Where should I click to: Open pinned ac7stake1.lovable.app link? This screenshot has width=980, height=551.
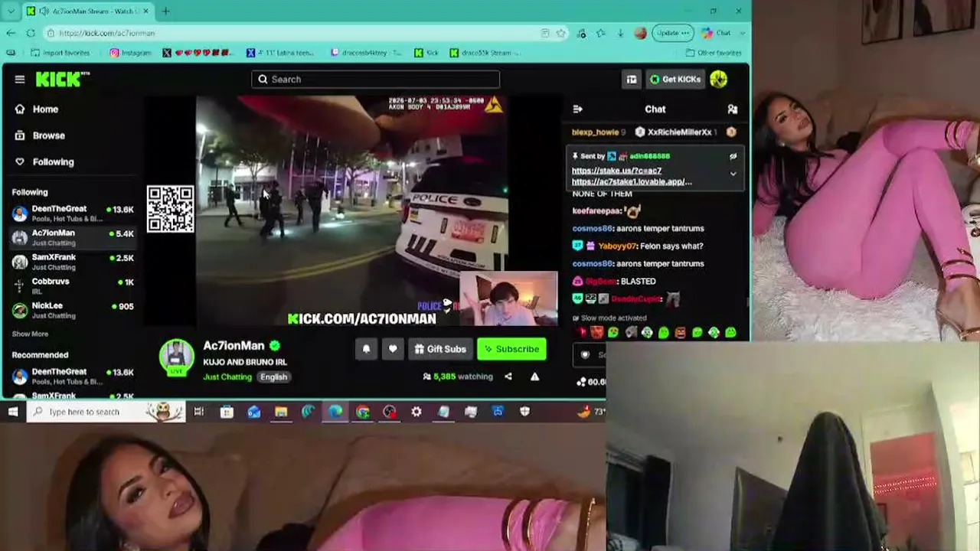pyautogui.click(x=632, y=181)
